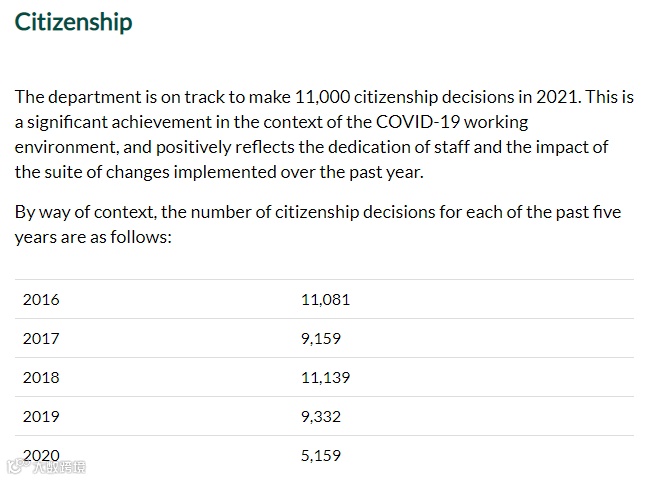Click the 'suite of changes implemented' text
This screenshot has width=646, height=480.
(x=160, y=172)
